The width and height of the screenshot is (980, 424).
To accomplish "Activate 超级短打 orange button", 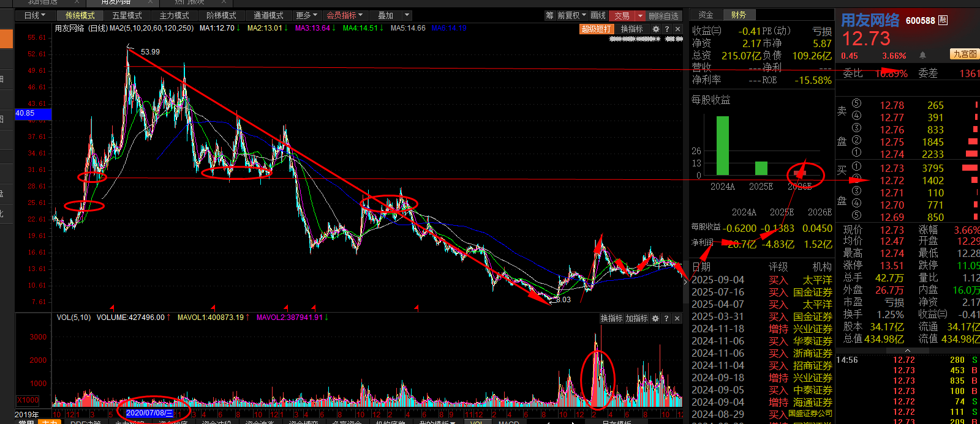I will pyautogui.click(x=596, y=29).
